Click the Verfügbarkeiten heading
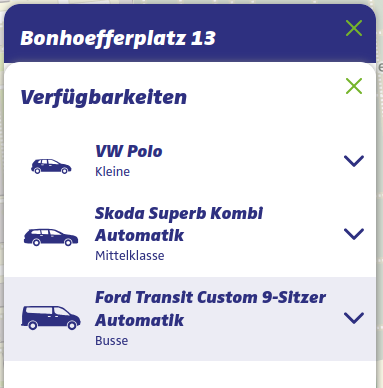 (103, 97)
